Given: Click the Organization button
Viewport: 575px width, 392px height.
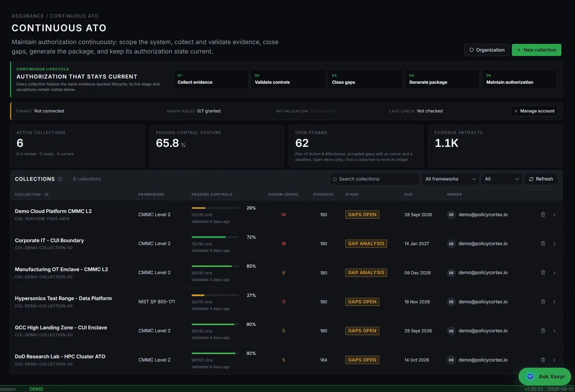Looking at the screenshot, I should 487,50.
